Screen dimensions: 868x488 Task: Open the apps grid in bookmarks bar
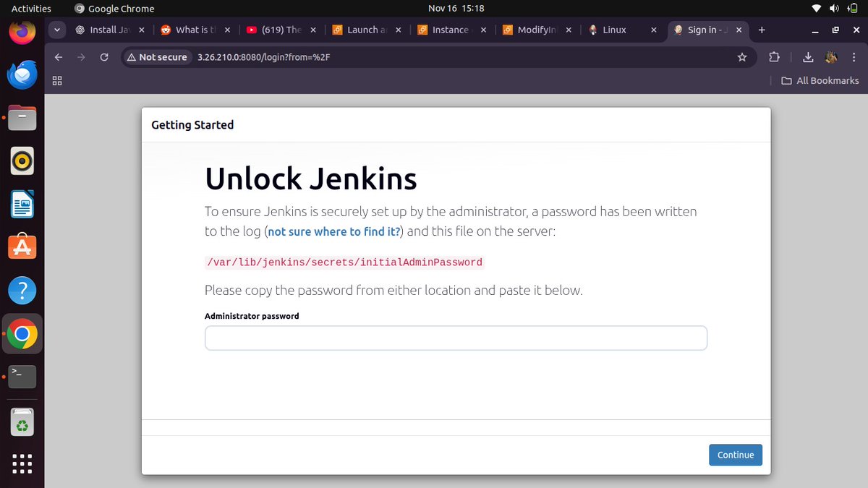point(57,81)
